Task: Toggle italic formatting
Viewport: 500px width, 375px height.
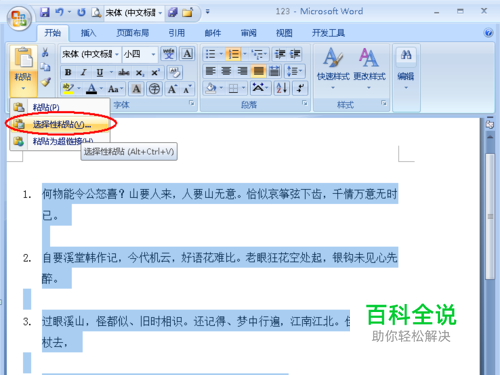Action: point(84,72)
